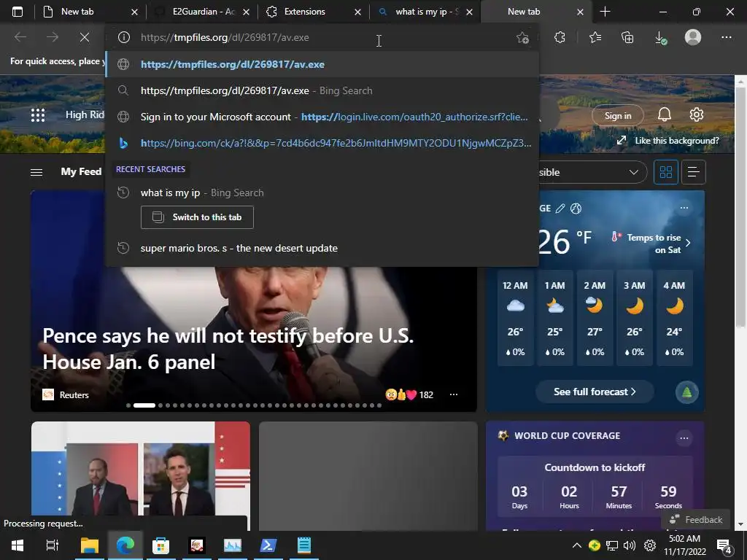This screenshot has width=747, height=560.
Task: Click My Feed label
Action: (x=81, y=172)
